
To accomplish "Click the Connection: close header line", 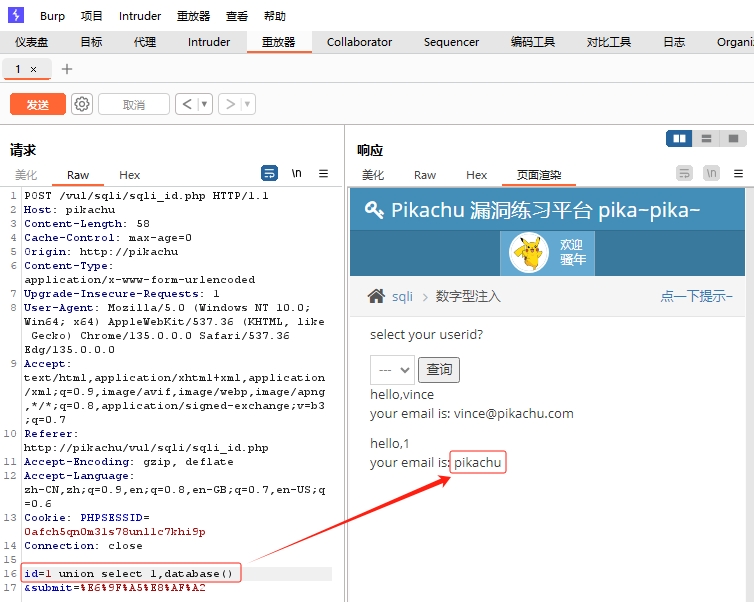I will pyautogui.click(x=83, y=546).
